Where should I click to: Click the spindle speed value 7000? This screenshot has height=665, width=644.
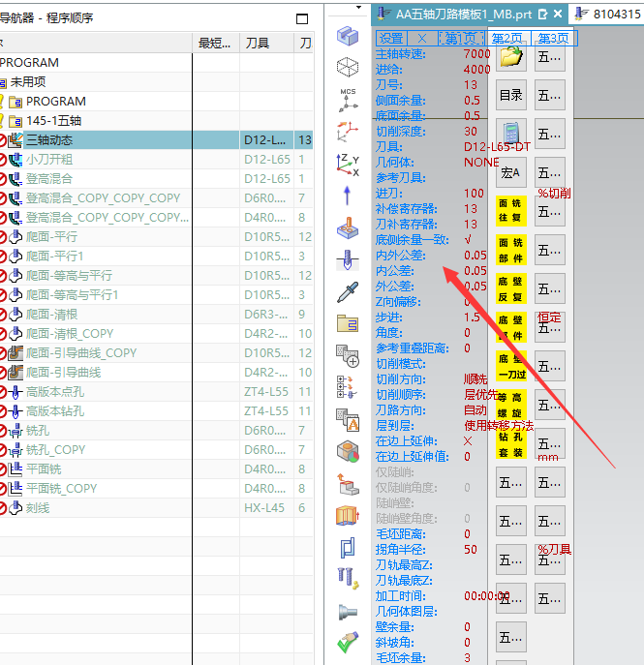(x=476, y=54)
